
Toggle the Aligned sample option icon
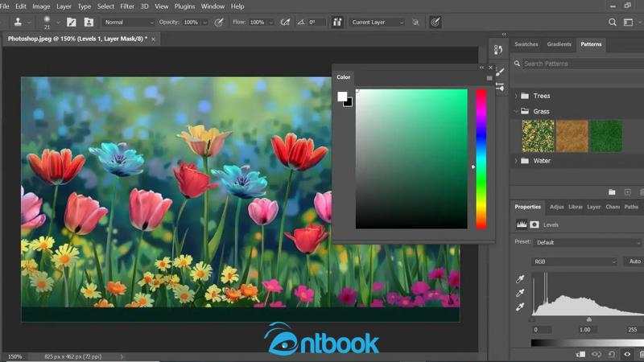coord(337,23)
